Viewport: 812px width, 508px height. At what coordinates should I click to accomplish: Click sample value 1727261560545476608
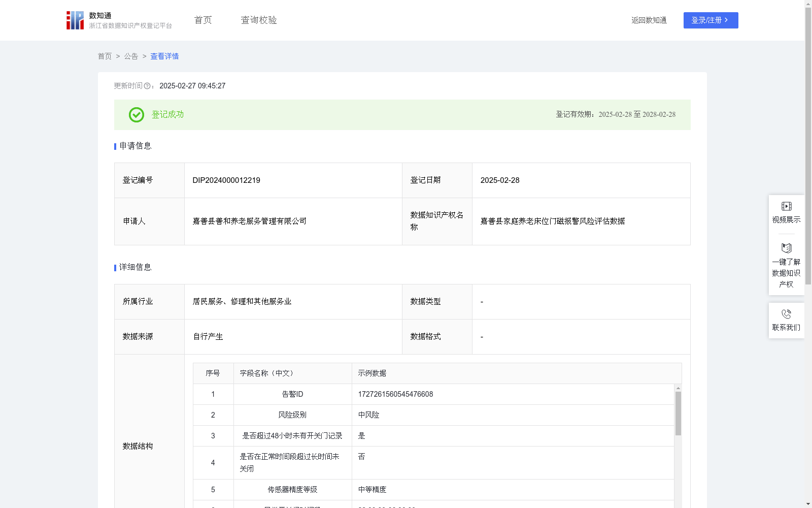pyautogui.click(x=395, y=394)
